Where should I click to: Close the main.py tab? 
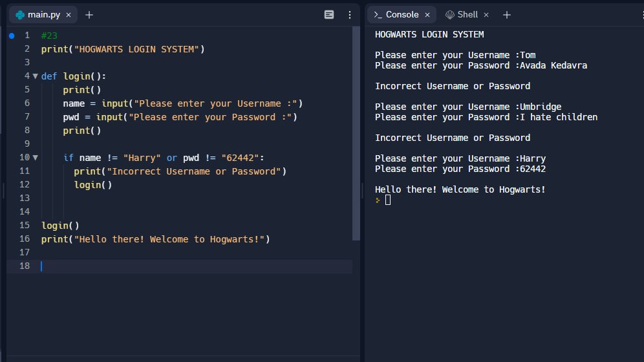click(69, 15)
